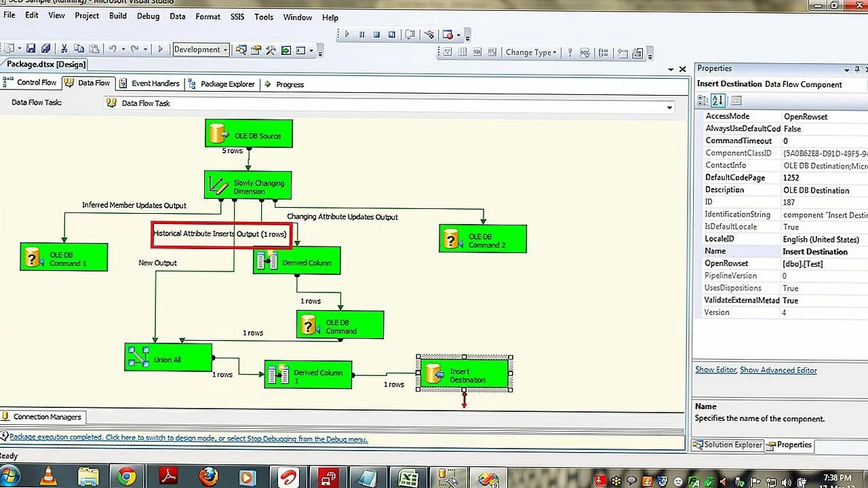
Task: Select the Derived Column 1 component
Action: tap(308, 375)
